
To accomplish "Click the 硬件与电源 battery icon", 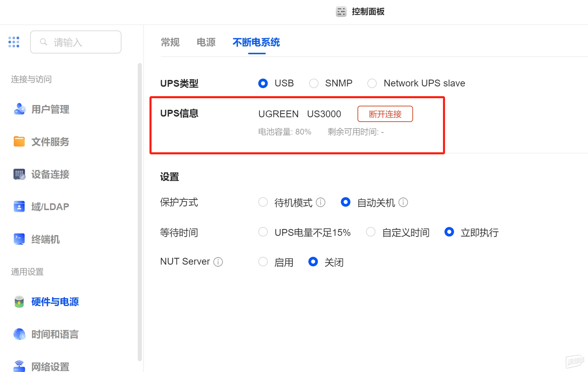I will (19, 302).
